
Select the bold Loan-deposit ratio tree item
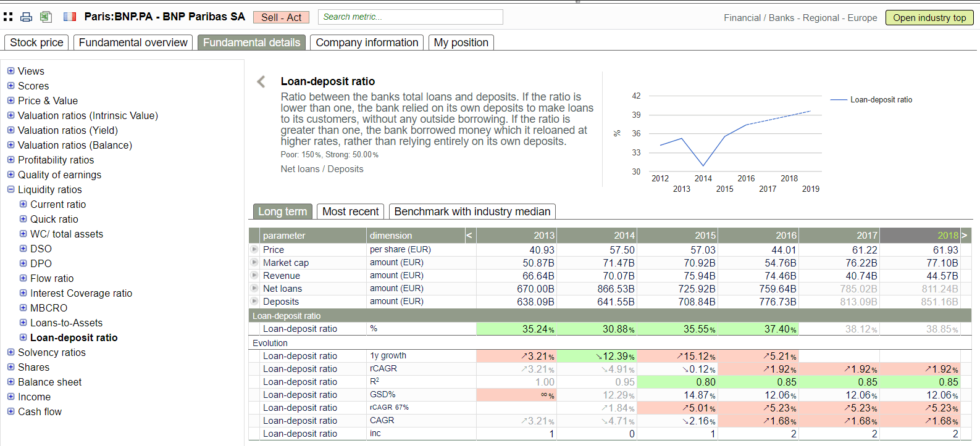(73, 337)
